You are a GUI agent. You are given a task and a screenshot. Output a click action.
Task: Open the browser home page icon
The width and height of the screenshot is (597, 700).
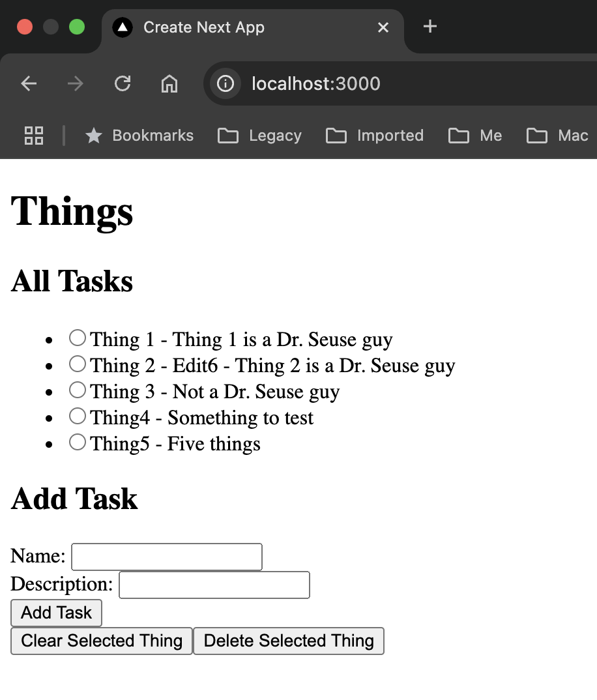coord(169,83)
